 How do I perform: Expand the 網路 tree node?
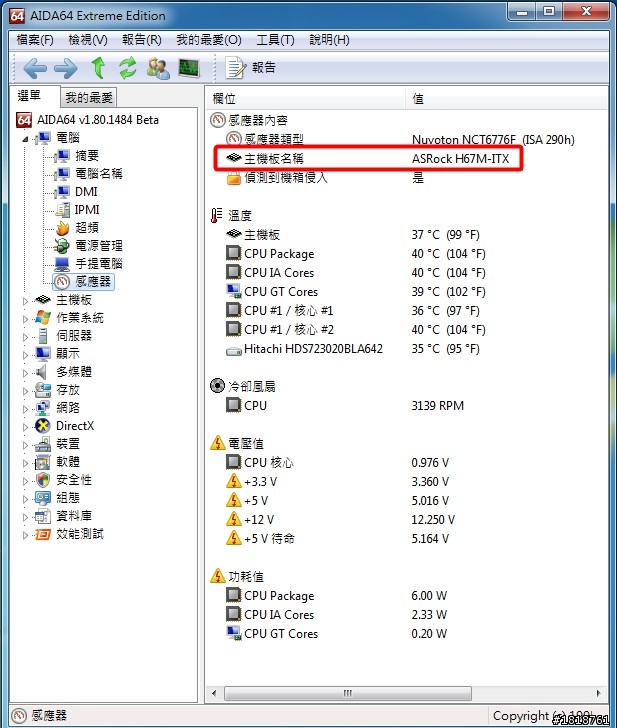[25, 410]
